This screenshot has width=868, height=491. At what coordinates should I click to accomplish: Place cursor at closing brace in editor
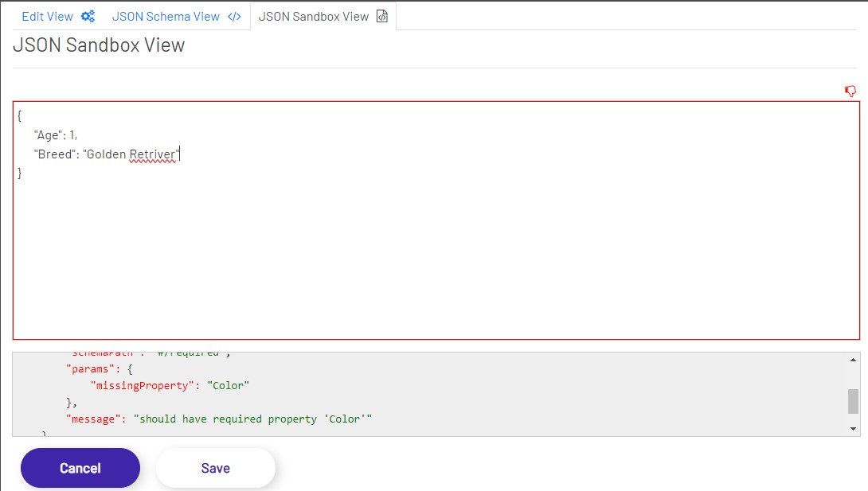(20, 173)
